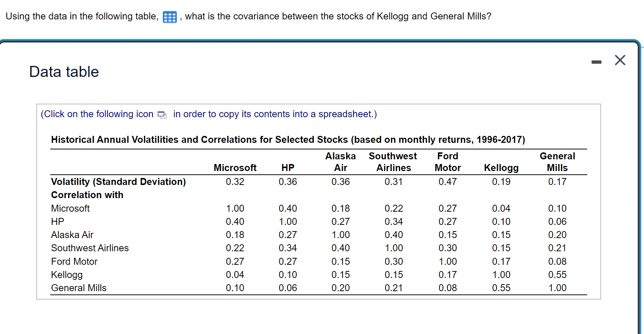Close the Data table dialog with the X
Image resolution: width=644 pixels, height=334 pixels.
tap(620, 60)
